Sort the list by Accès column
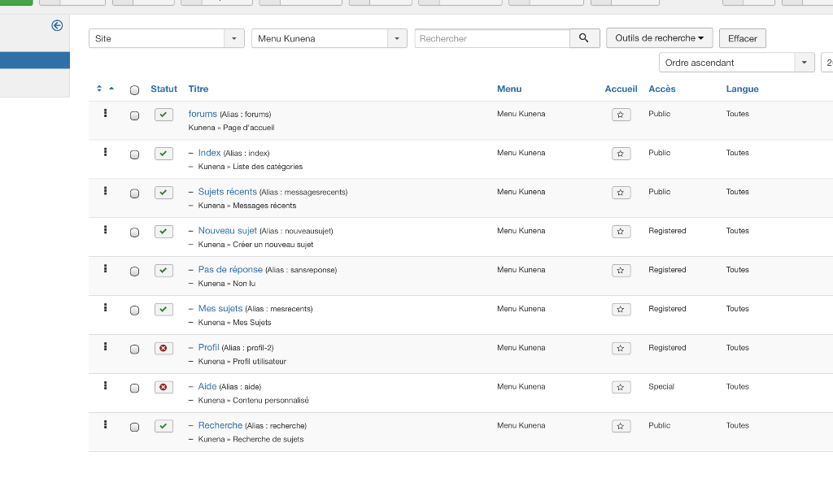Screen dimensions: 833x504 (x=661, y=89)
